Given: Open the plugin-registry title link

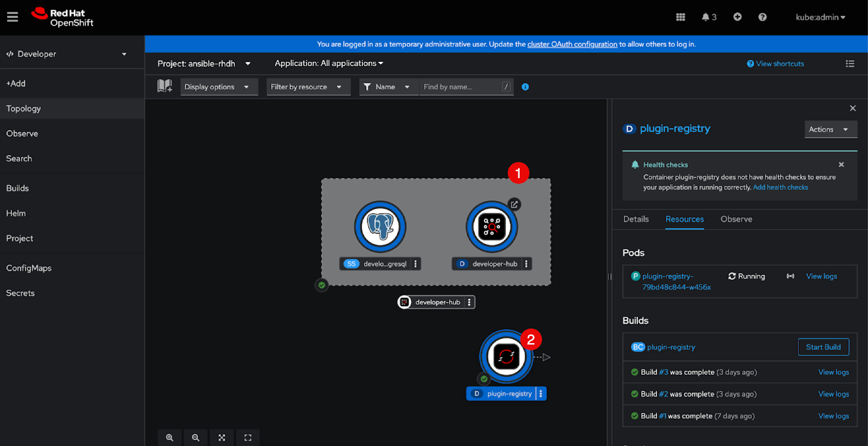Looking at the screenshot, I should pos(675,128).
